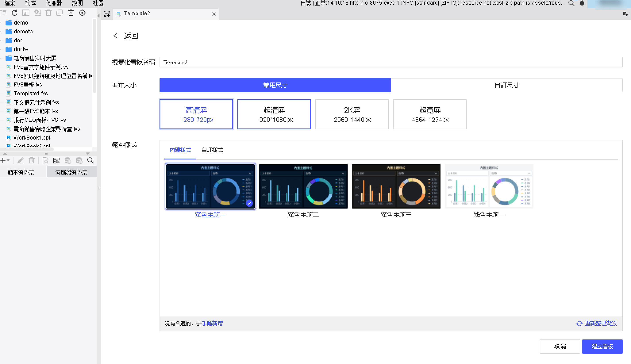Click the locate/target icon in toolbar
This screenshot has width=631, height=364.
point(82,13)
